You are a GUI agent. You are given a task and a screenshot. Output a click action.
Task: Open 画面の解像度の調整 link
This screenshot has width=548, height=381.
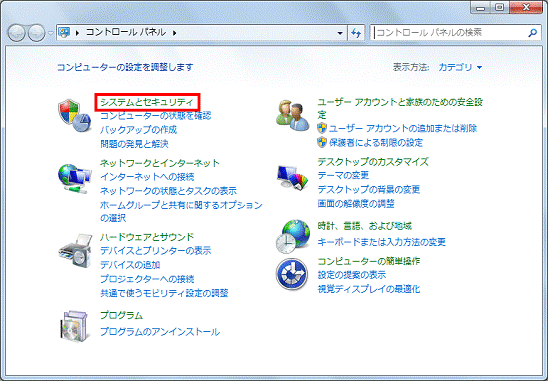pyautogui.click(x=356, y=203)
